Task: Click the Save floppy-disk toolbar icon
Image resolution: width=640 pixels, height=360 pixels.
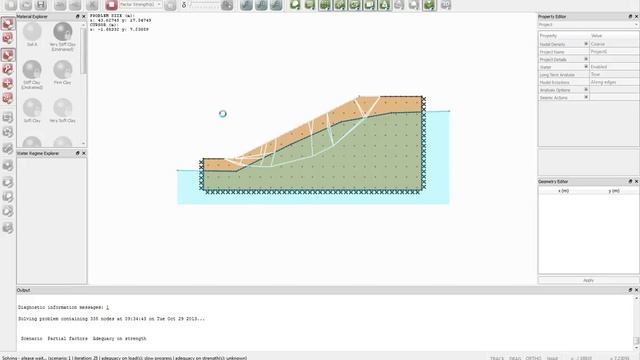Action: click(41, 4)
